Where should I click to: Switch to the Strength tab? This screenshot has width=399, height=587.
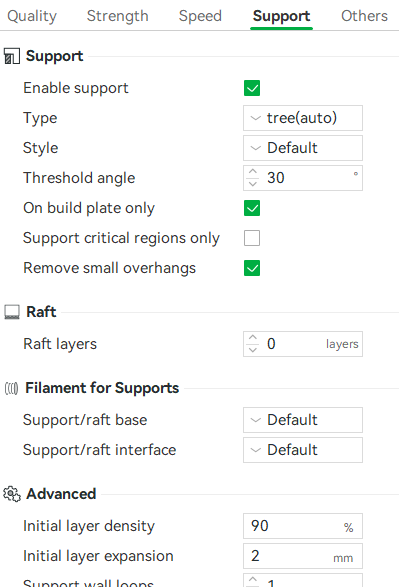pos(118,16)
